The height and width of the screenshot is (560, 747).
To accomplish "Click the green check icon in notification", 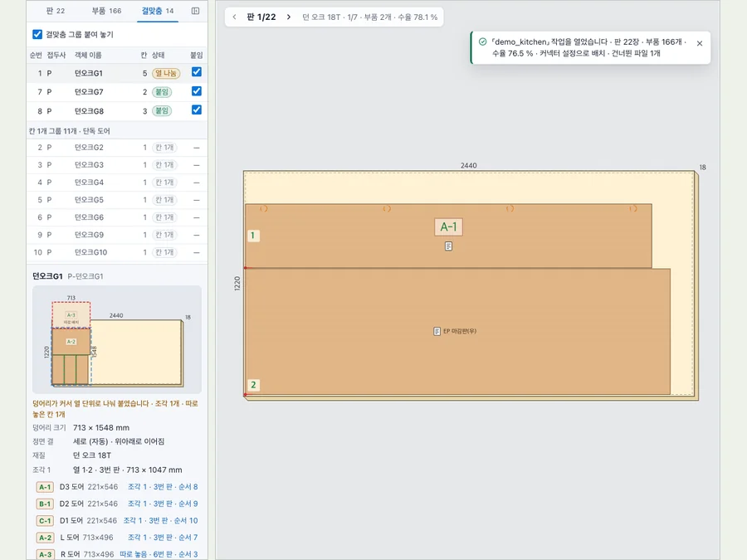I will pos(482,42).
